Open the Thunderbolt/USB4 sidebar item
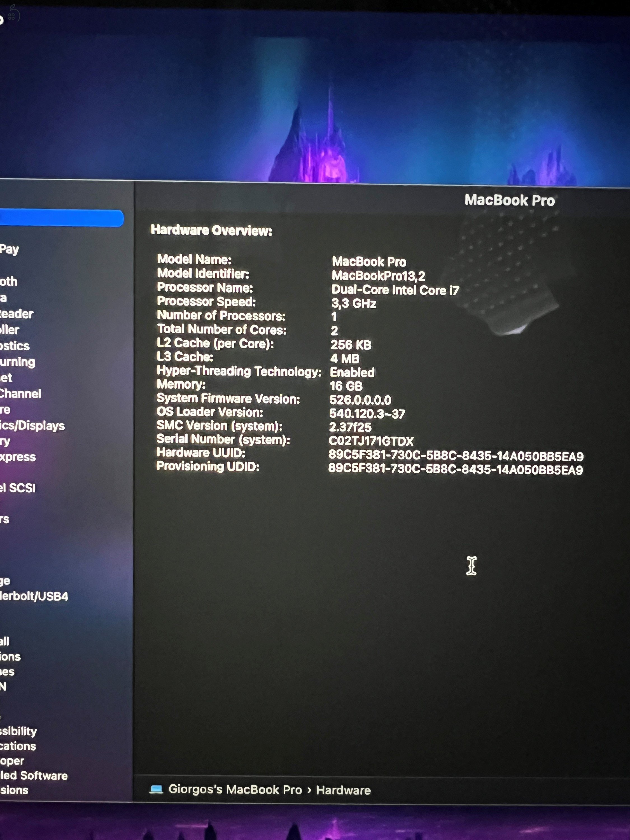 tap(34, 596)
